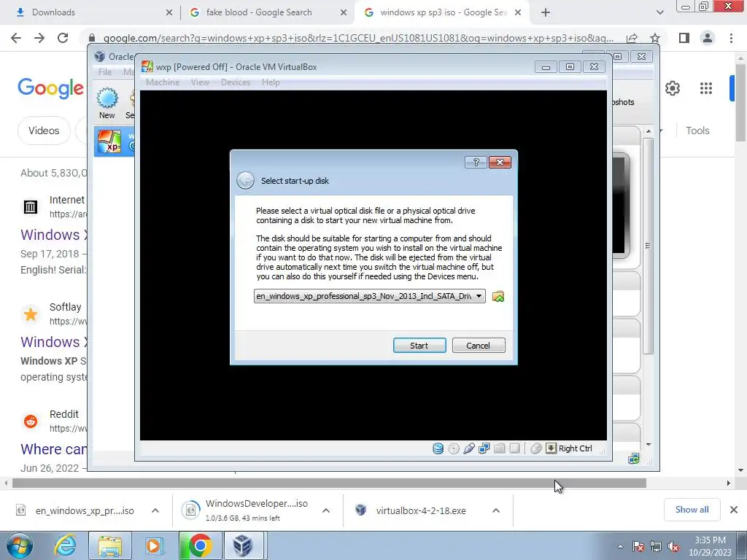Click the Chrome reload page icon
Viewport: 747px width, 560px height.
pyautogui.click(x=63, y=38)
